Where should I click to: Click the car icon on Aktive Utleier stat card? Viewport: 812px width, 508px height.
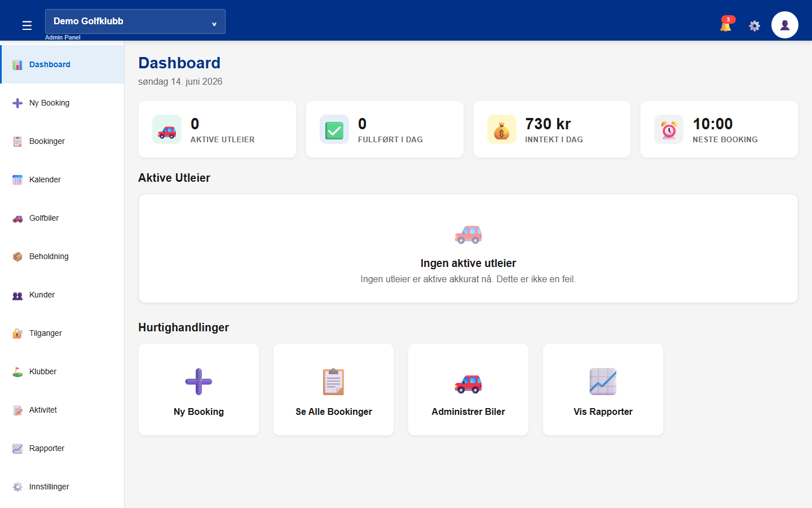tap(167, 129)
